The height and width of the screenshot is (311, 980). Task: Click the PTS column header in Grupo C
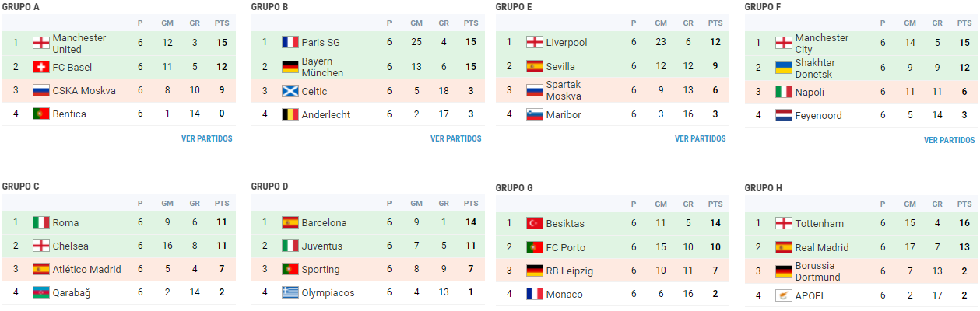tap(222, 204)
